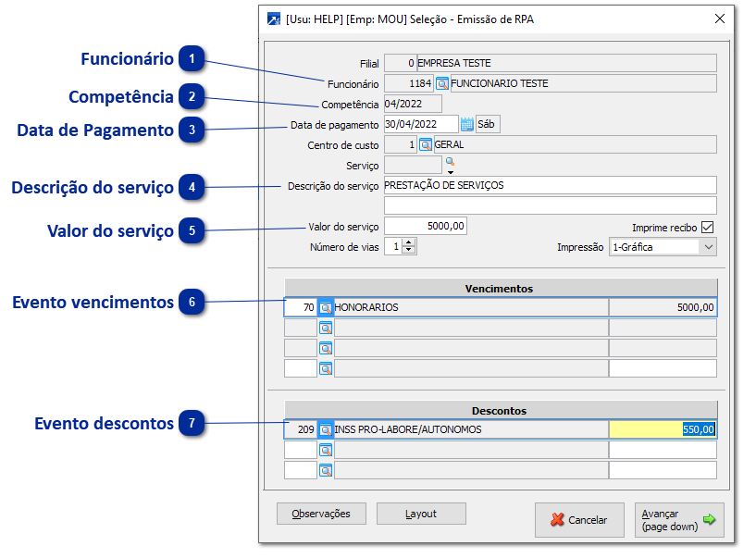Click the second empty description line field
The image size is (756, 558).
pyautogui.click(x=551, y=205)
